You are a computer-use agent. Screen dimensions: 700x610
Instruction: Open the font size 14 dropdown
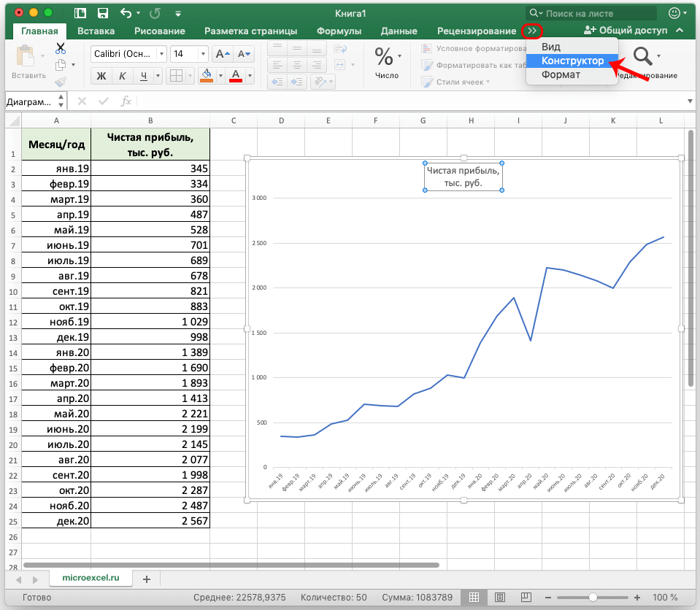(203, 54)
